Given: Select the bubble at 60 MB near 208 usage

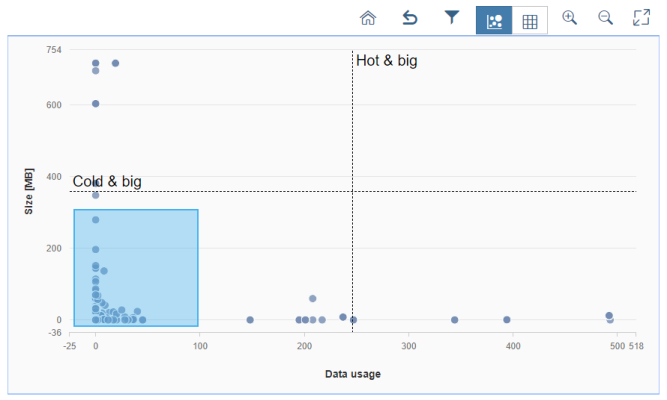Looking at the screenshot, I should [313, 299].
